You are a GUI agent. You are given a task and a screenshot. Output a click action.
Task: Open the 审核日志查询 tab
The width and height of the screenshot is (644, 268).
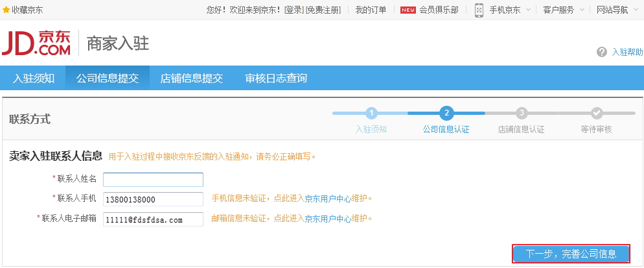(x=276, y=78)
